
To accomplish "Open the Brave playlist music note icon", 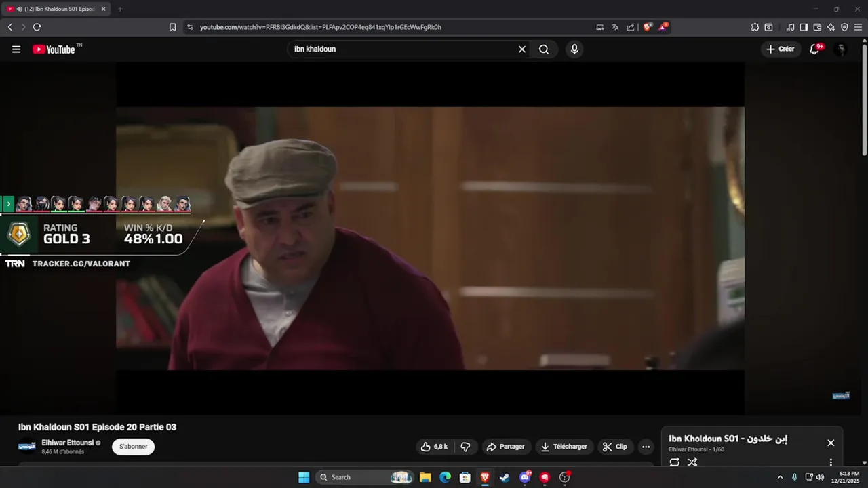I will click(790, 27).
